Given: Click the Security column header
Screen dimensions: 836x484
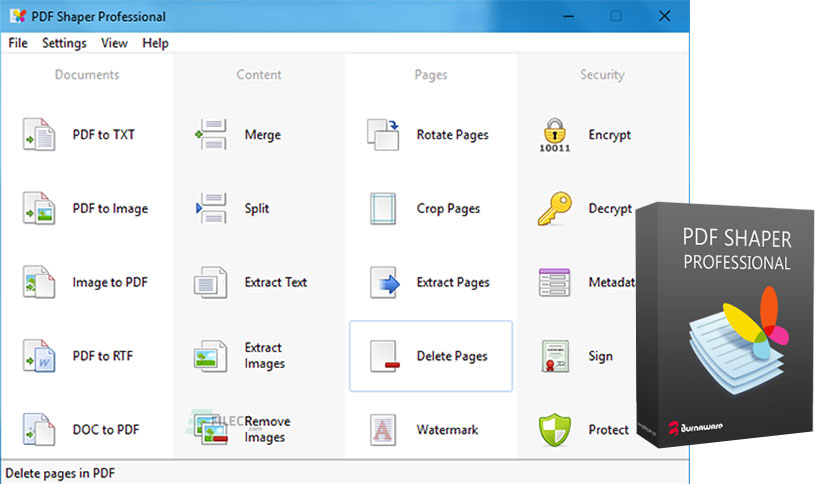Looking at the screenshot, I should 602,75.
